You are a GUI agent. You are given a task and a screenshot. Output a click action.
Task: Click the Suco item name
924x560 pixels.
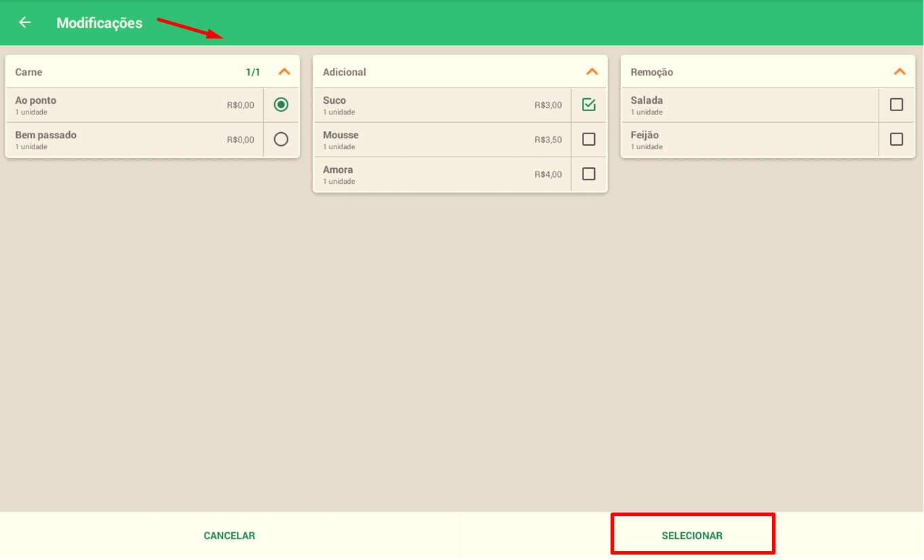click(334, 100)
